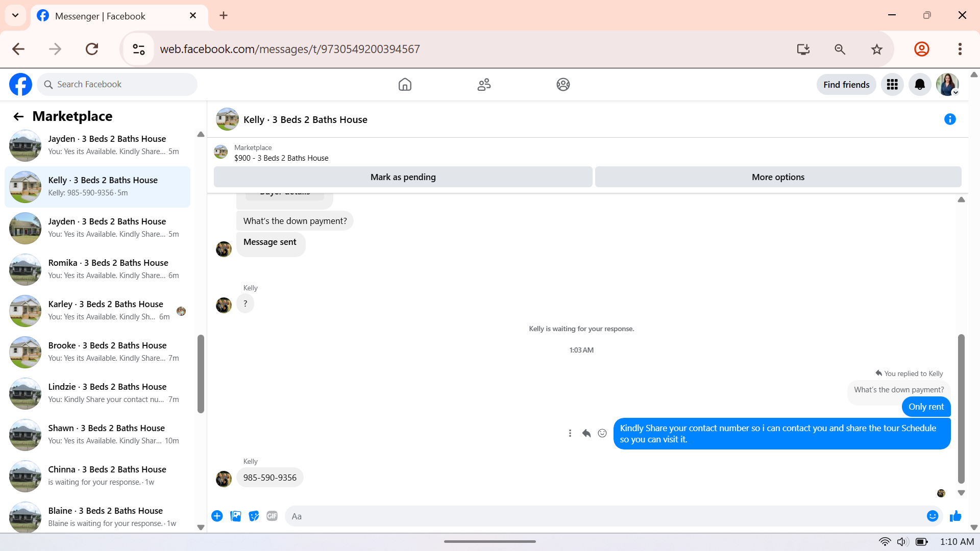Open the Romika 3 Beds 2 Baths conversation
The width and height of the screenshot is (980, 551).
point(97,269)
